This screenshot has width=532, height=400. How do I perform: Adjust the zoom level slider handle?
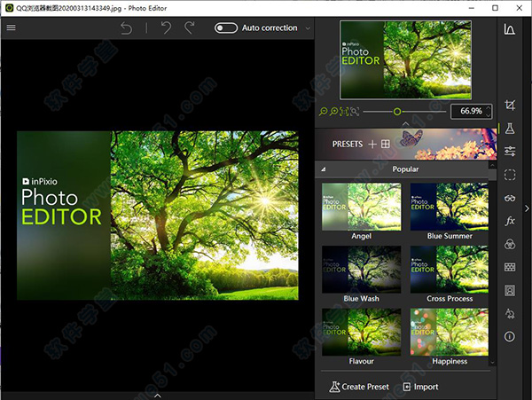point(397,112)
